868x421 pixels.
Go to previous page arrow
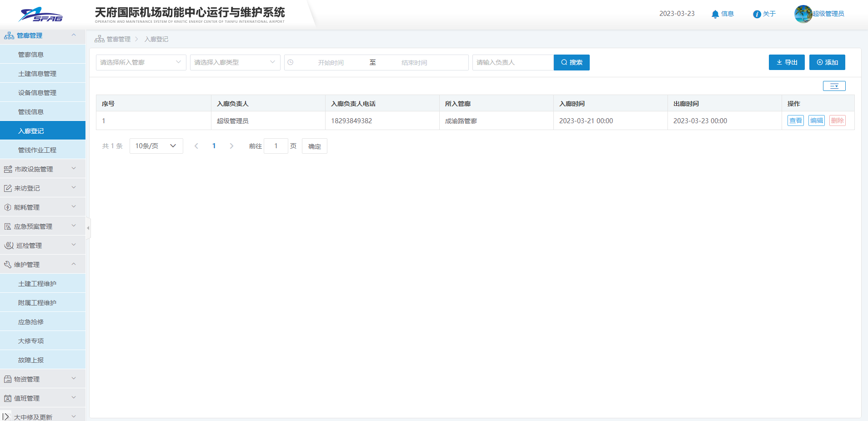click(x=196, y=146)
